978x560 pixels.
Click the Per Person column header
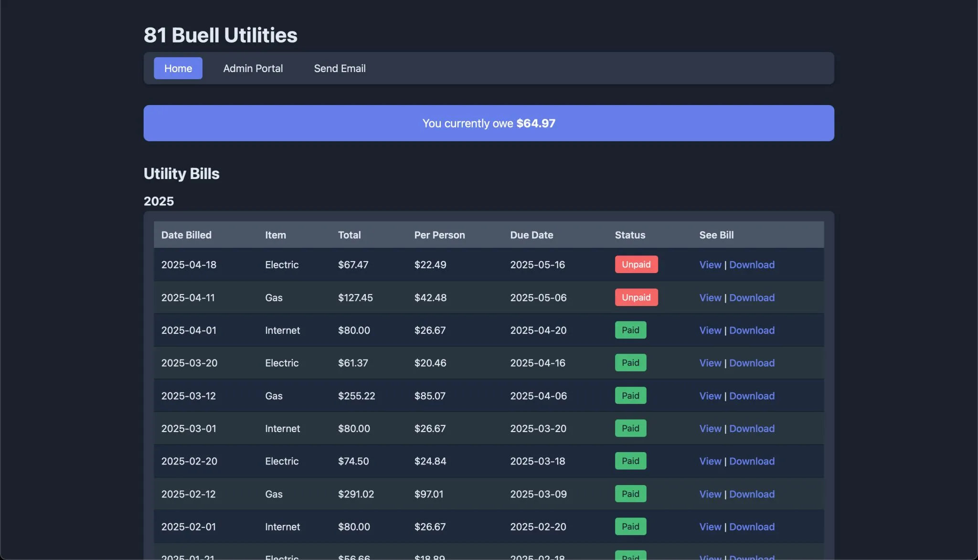(x=439, y=235)
